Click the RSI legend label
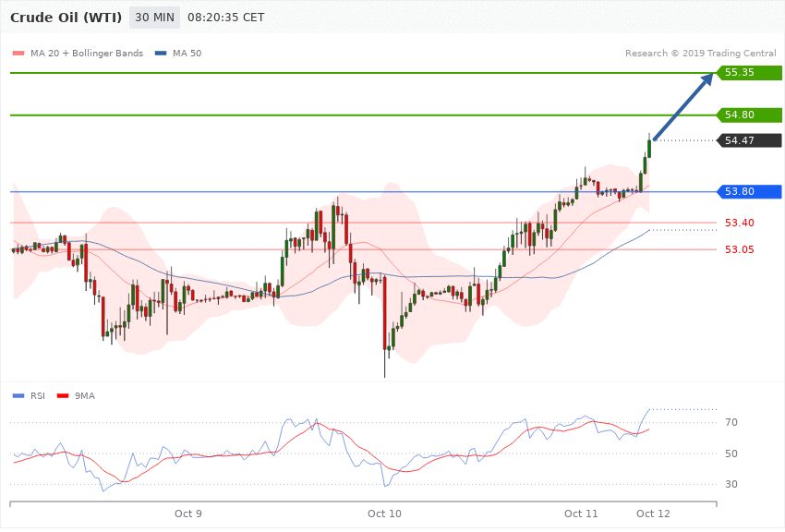 pyautogui.click(x=38, y=396)
